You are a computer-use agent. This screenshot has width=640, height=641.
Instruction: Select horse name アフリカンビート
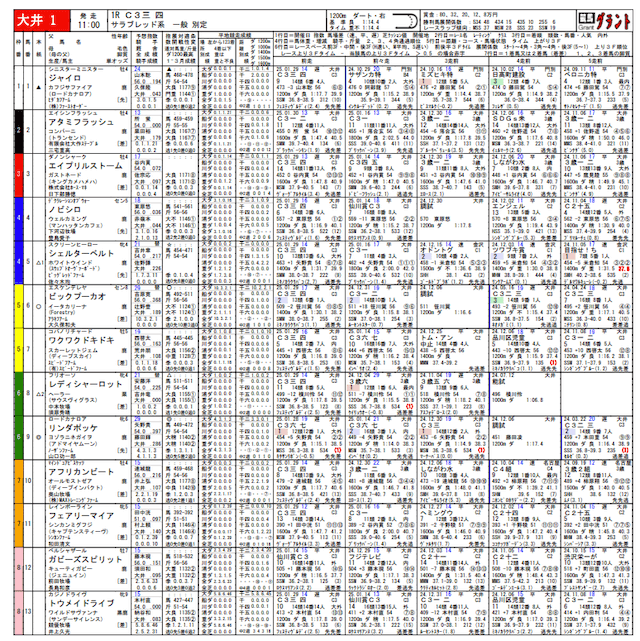[81, 472]
